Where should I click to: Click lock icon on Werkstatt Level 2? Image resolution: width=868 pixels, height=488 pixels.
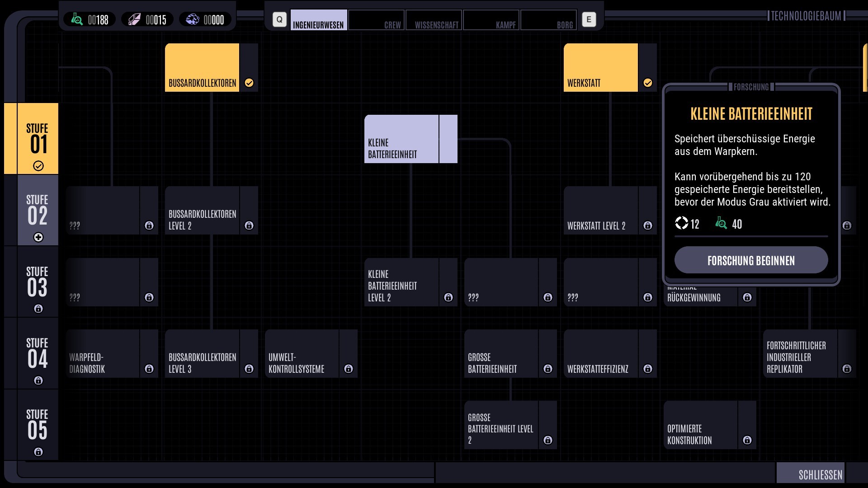pos(648,225)
